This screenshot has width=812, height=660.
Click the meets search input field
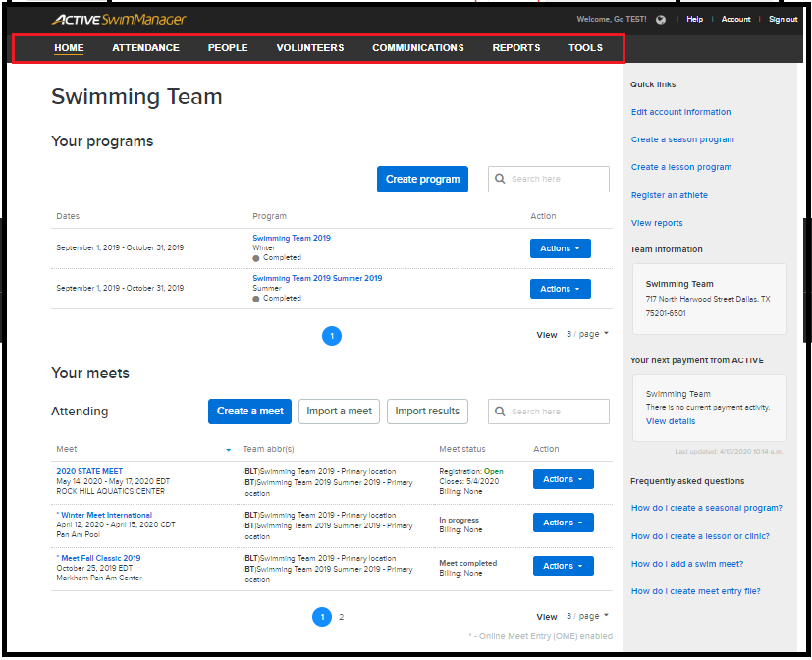pyautogui.click(x=558, y=412)
